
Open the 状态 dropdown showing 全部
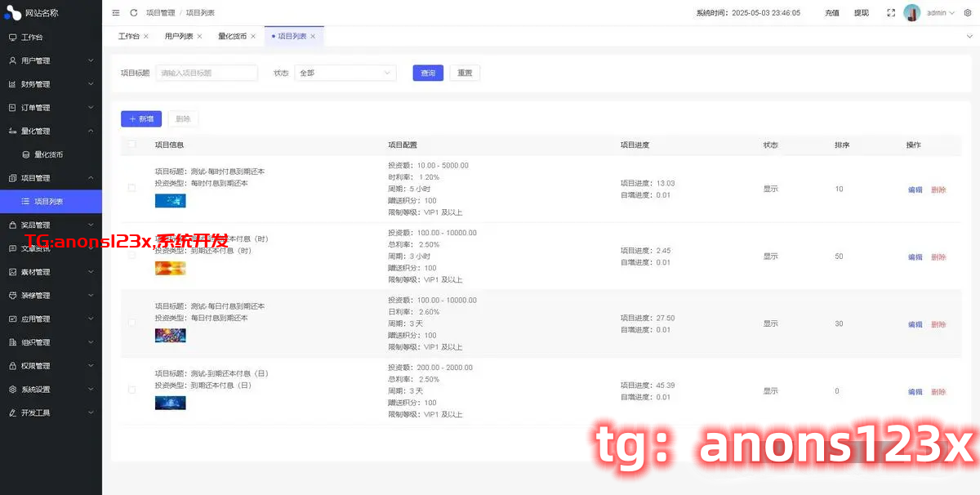tap(345, 73)
